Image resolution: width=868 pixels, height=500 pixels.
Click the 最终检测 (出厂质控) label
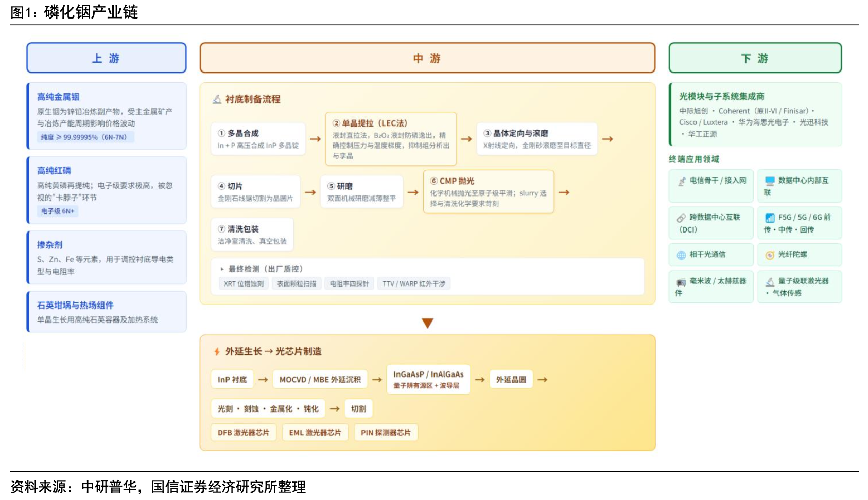click(266, 269)
